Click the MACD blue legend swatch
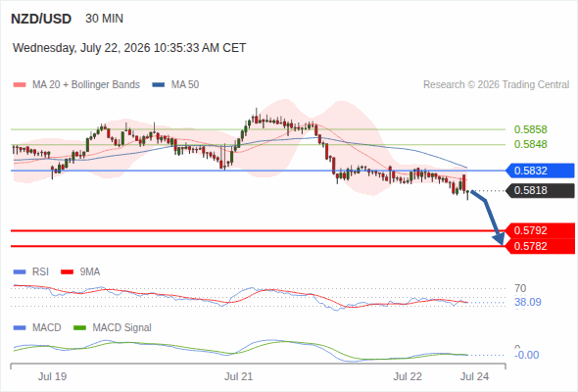Screen dimensions: 578x392 point(20,328)
